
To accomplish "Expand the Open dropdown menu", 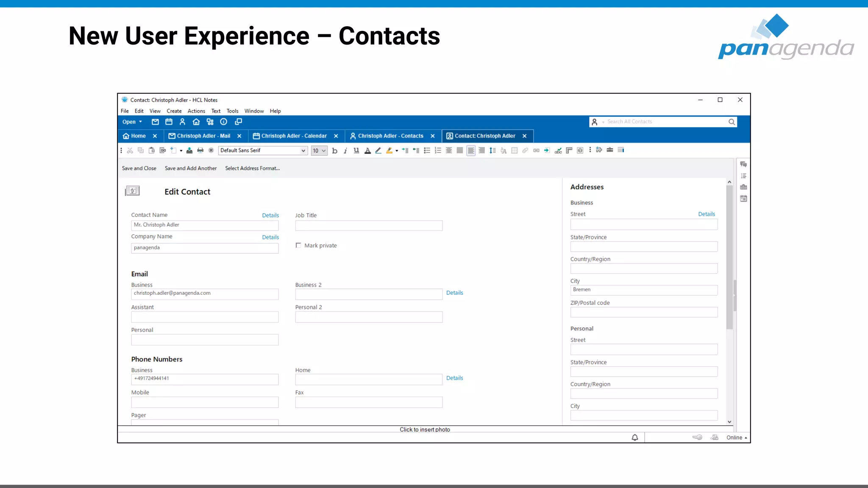I will coord(132,122).
